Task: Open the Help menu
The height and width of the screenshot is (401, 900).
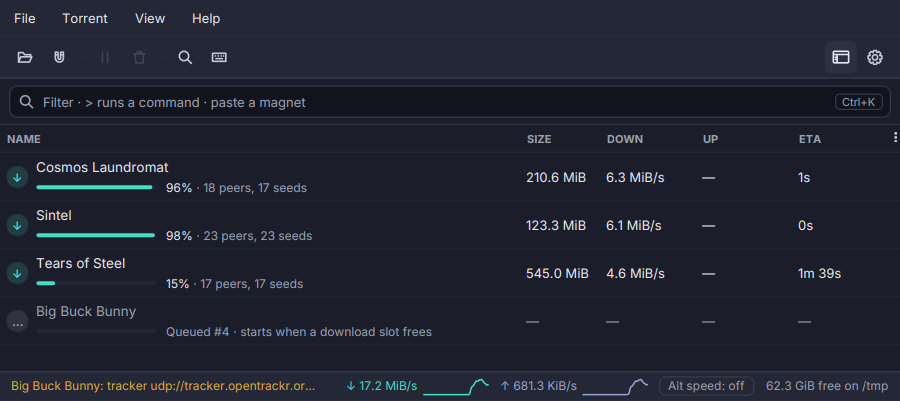Action: [206, 18]
